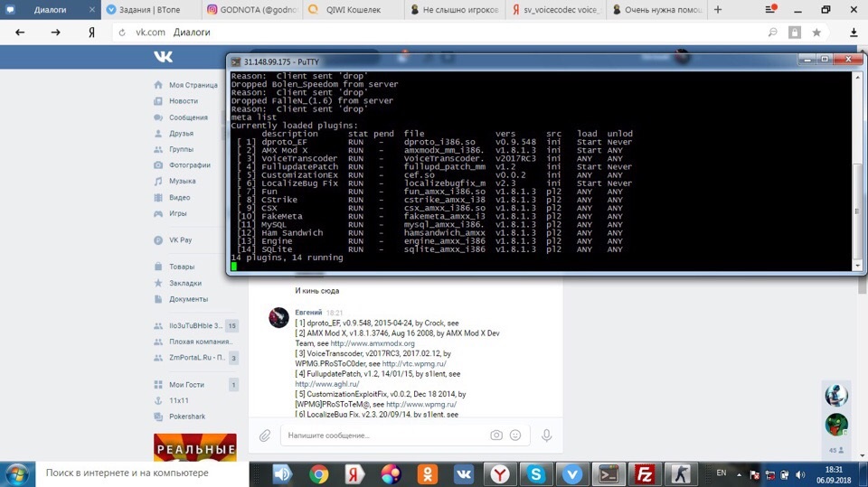This screenshot has height=487, width=868.
Task: Click Евгений's avatar in chat
Action: 278,318
